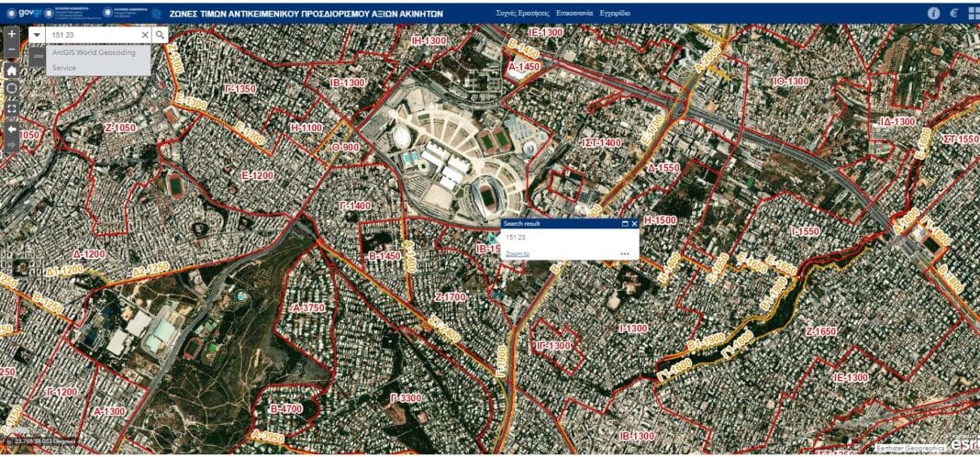Screen dimensions: 980x457
Task: Open the Εγχειρίδιο manual link
Action: tap(615, 14)
